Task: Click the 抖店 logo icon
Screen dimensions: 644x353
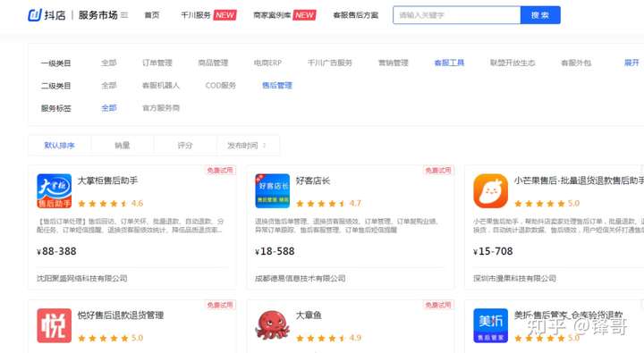Action: pyautogui.click(x=35, y=15)
